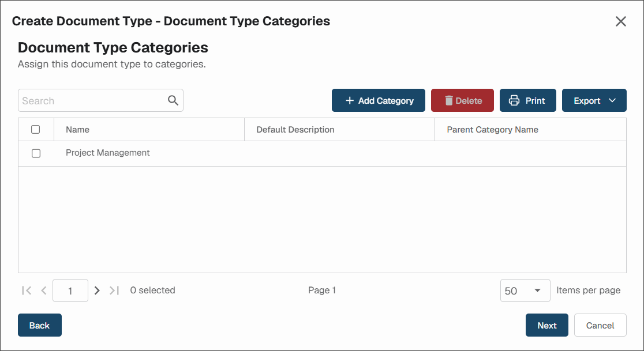This screenshot has width=644, height=351.
Task: Proceed with the Next button
Action: click(x=546, y=325)
